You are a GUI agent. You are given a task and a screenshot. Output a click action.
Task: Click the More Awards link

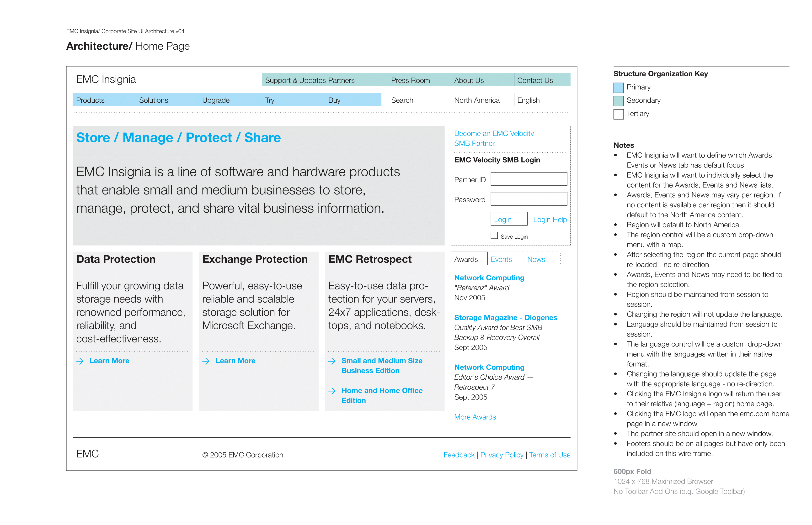point(475,417)
